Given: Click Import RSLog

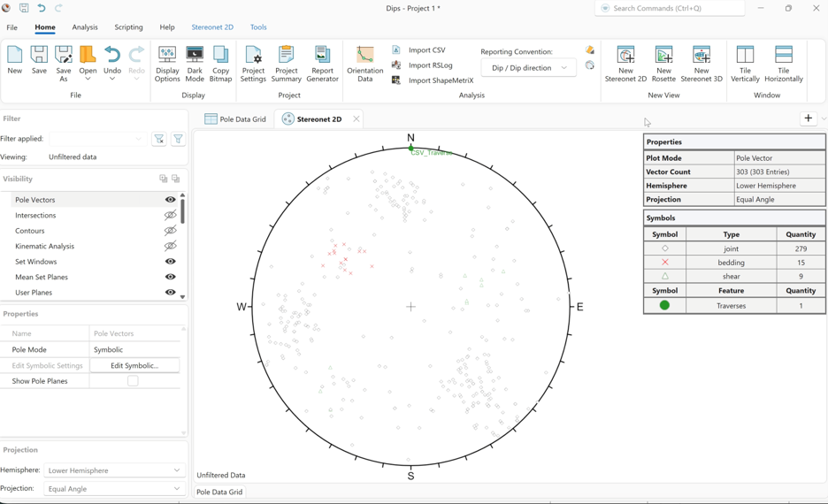Looking at the screenshot, I should [423, 65].
